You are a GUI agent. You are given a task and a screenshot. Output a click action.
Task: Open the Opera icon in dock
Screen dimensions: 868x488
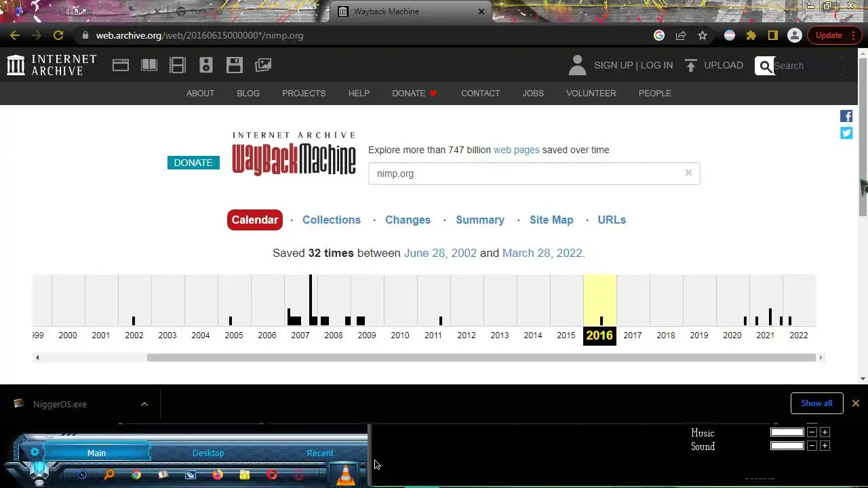tap(272, 475)
